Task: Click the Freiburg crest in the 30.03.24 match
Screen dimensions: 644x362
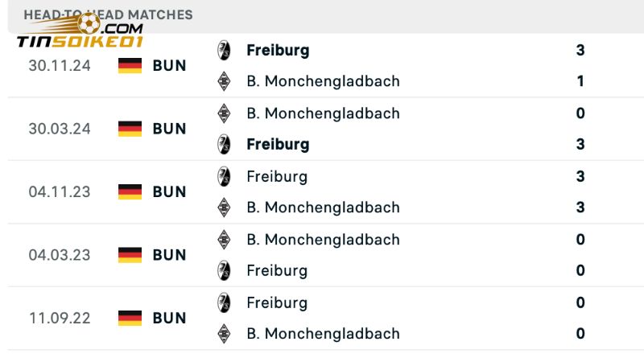Action: click(x=225, y=145)
